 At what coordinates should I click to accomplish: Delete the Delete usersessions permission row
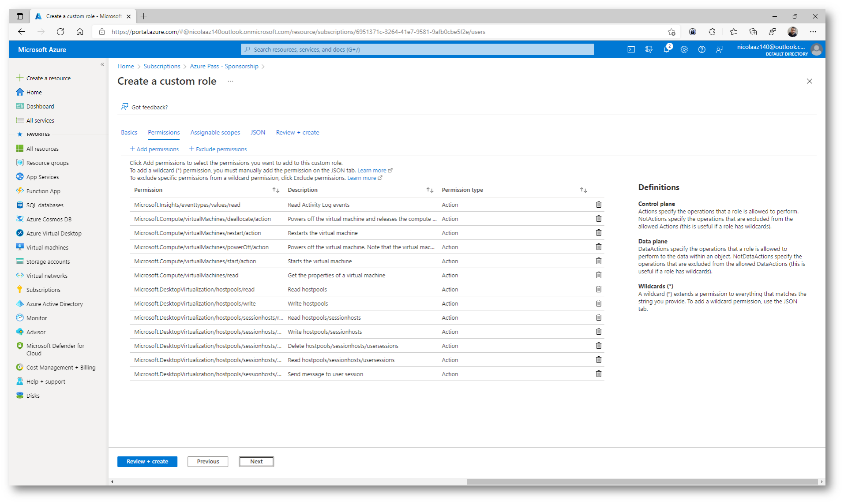[599, 346]
